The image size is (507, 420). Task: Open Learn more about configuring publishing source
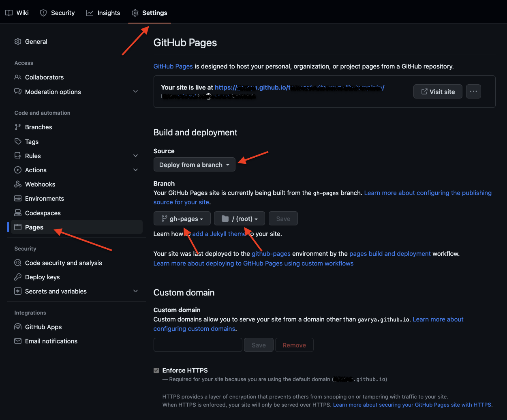coord(428,193)
